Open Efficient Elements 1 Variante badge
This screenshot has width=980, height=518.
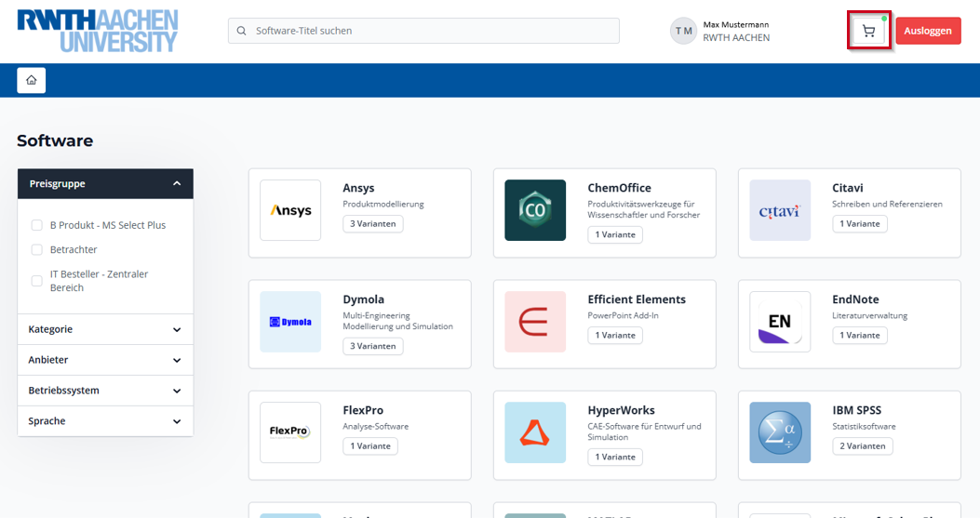[x=615, y=336]
